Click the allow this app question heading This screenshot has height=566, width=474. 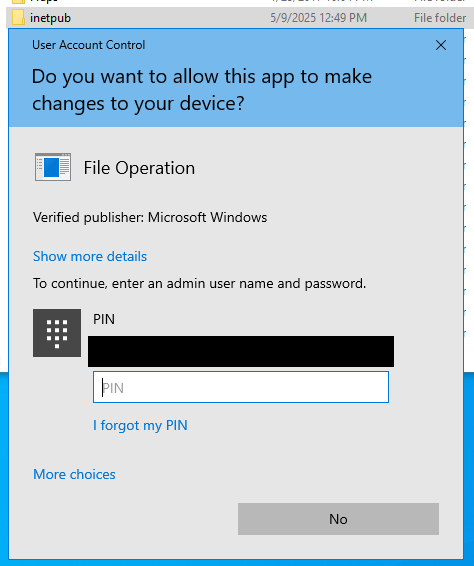pyautogui.click(x=201, y=90)
